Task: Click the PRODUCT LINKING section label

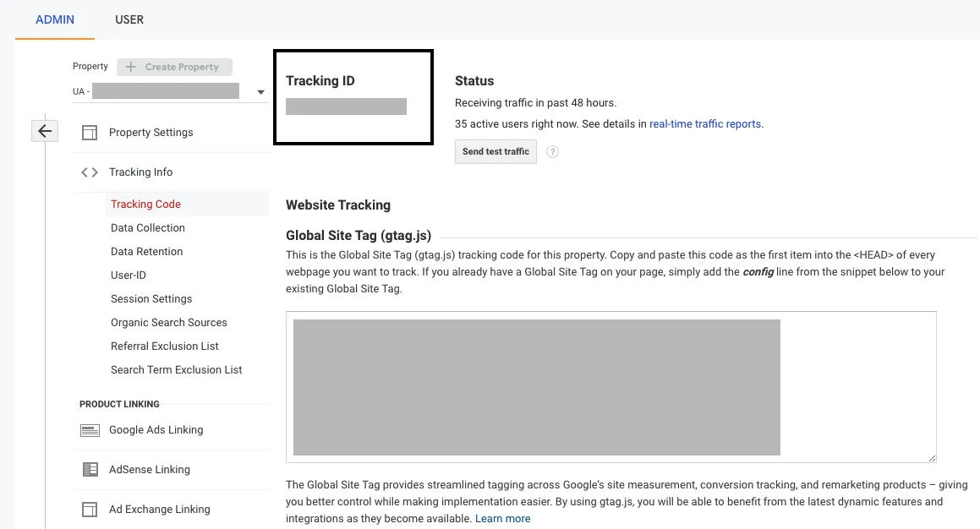Action: (x=119, y=404)
